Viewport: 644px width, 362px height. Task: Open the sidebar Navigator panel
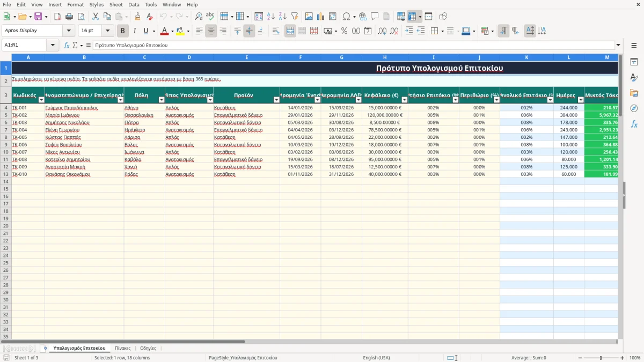[634, 108]
